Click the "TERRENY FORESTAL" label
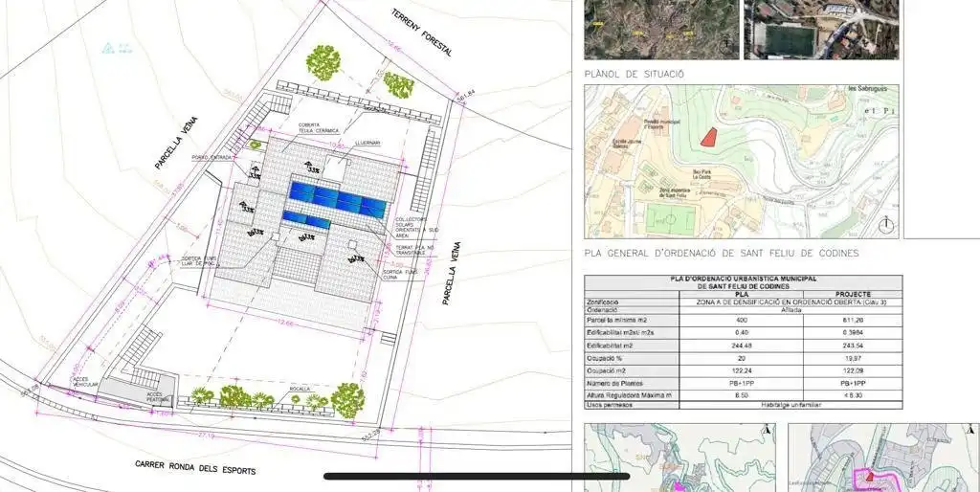 coord(422,33)
